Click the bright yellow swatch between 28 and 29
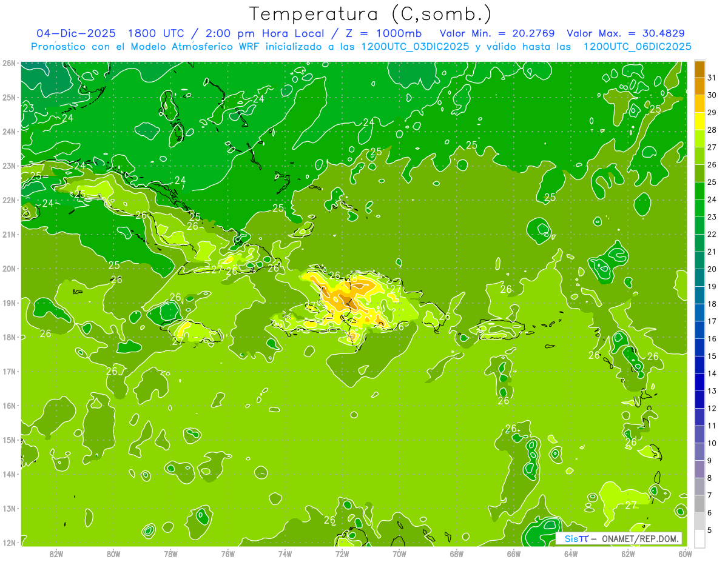The image size is (728, 562). coord(699,121)
